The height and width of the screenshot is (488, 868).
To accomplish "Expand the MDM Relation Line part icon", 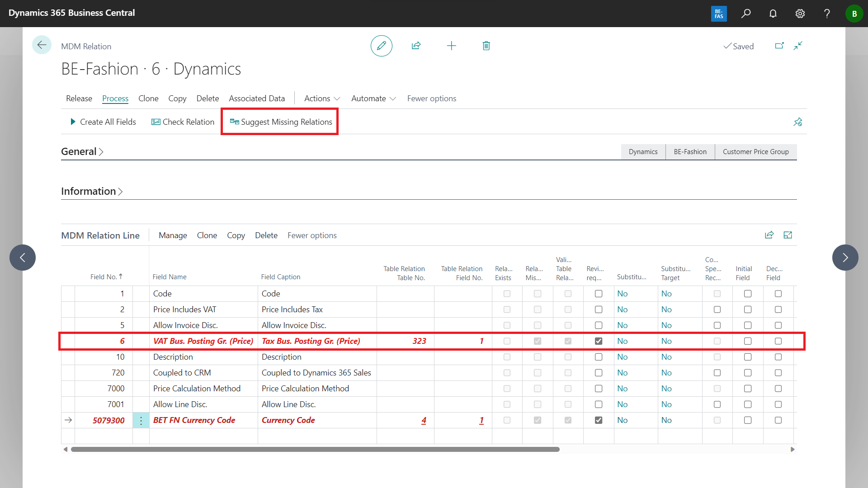I will [x=788, y=235].
